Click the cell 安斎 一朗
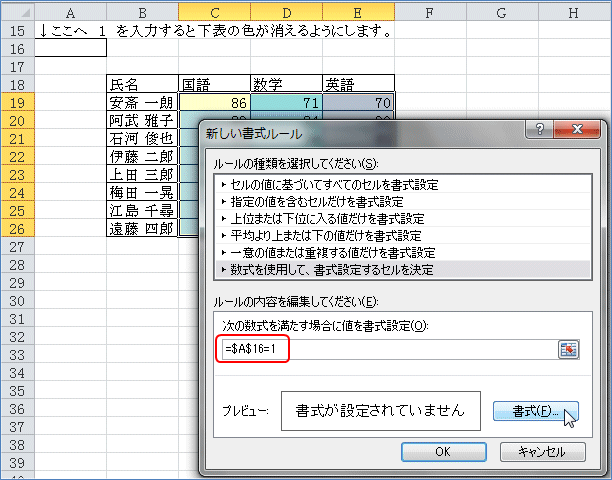The width and height of the screenshot is (612, 480). click(142, 102)
